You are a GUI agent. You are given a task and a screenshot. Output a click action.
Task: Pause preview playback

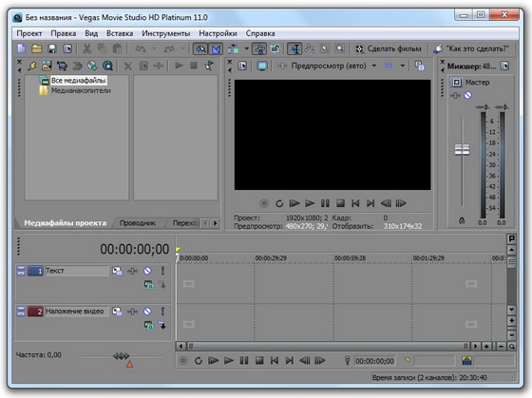[x=325, y=203]
